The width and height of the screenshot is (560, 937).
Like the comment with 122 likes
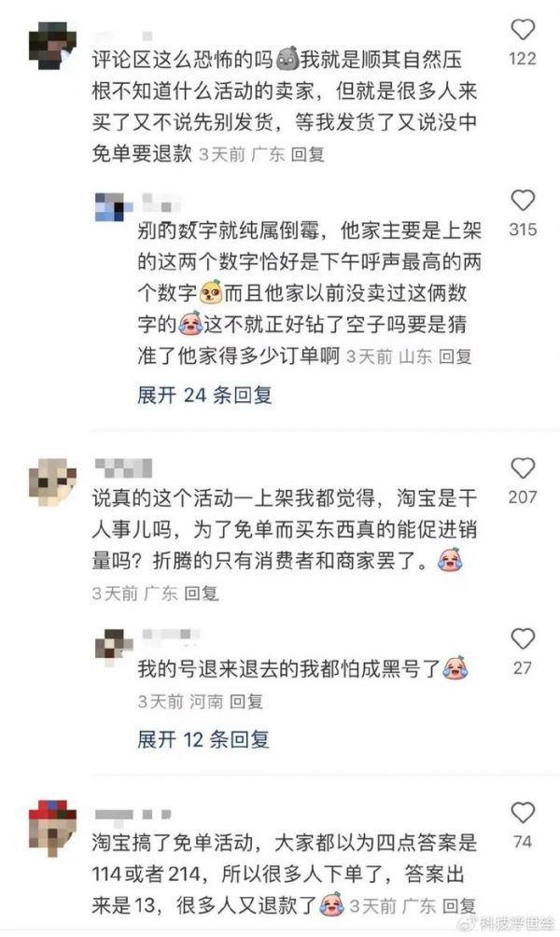(523, 29)
